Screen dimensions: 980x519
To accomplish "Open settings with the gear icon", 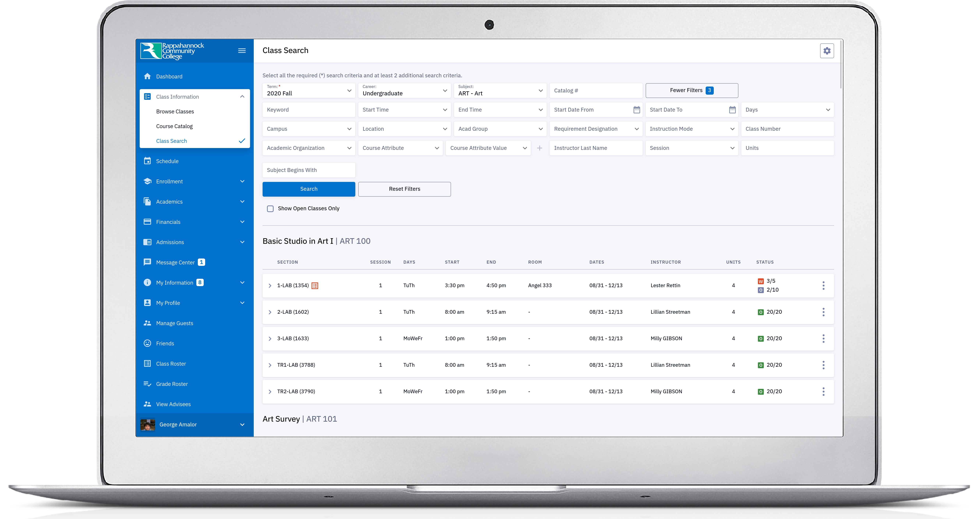I will pos(827,51).
